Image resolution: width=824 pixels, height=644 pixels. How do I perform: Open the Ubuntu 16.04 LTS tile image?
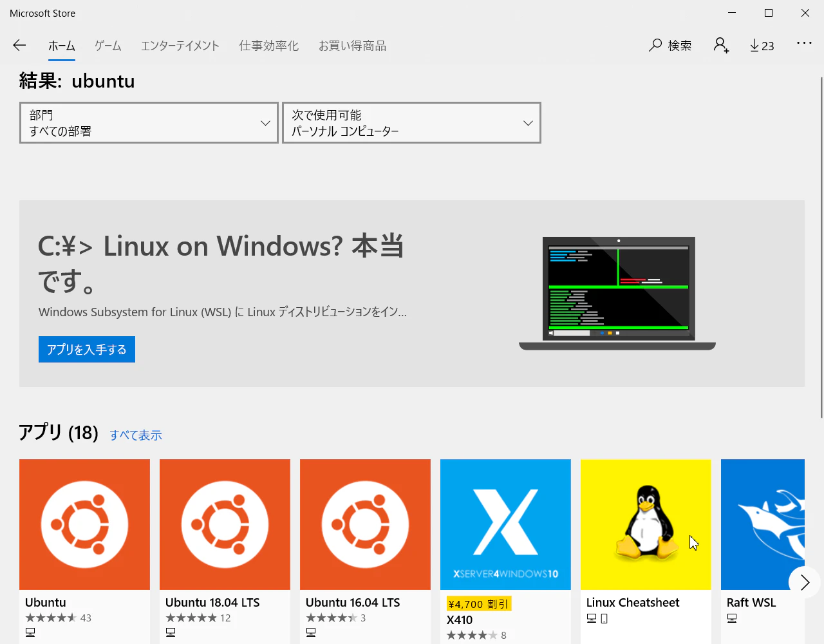click(365, 524)
